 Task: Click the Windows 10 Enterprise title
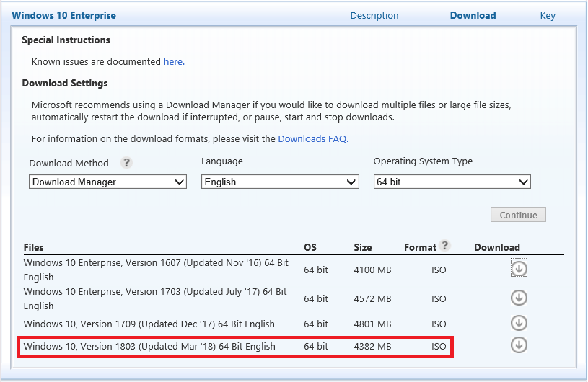tap(63, 15)
